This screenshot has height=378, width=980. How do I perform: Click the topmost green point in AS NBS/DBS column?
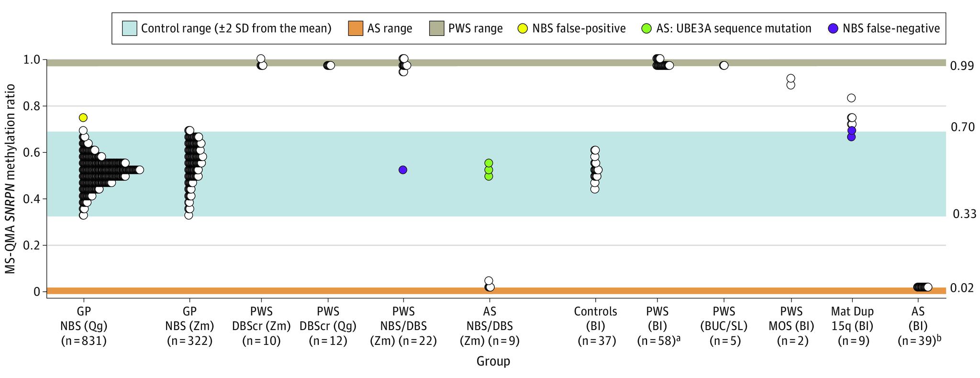[x=489, y=163]
